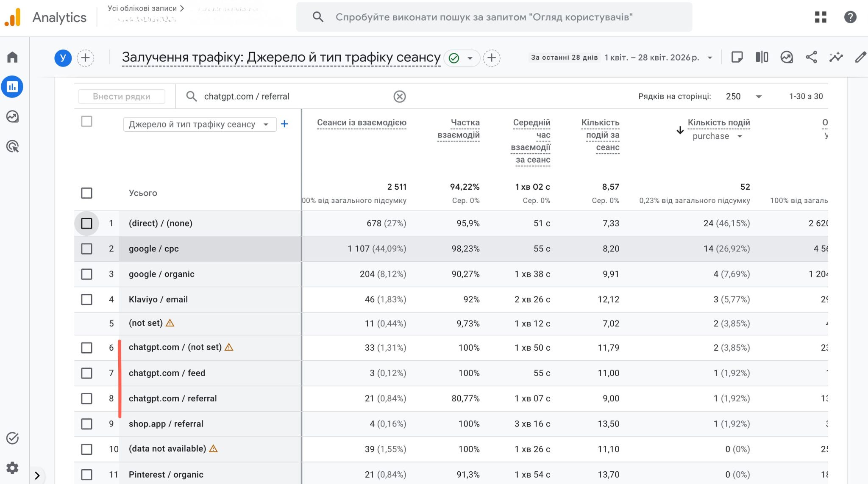Open the Help question mark icon
Viewport: 868px width, 484px height.
click(850, 17)
